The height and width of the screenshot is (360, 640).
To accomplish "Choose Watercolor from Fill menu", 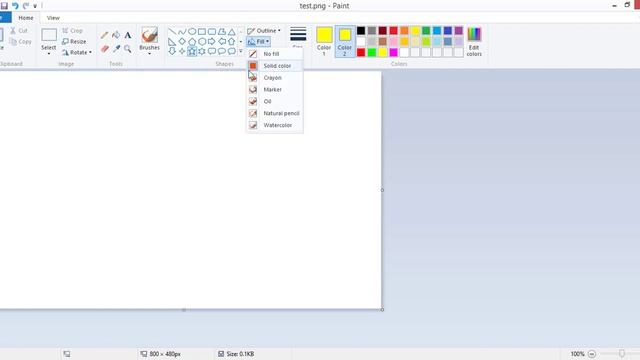I will (275, 125).
